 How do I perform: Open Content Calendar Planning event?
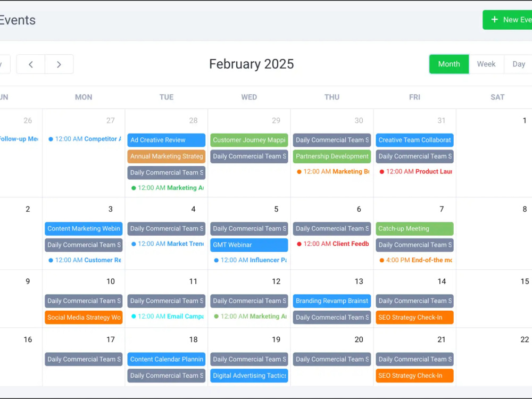[x=166, y=359]
